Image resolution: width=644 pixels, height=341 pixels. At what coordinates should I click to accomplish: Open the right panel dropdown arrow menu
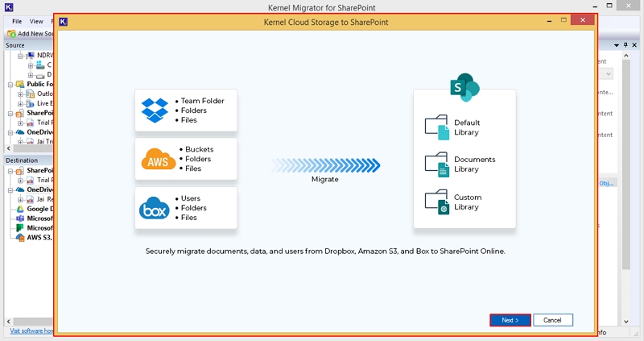coord(617,45)
